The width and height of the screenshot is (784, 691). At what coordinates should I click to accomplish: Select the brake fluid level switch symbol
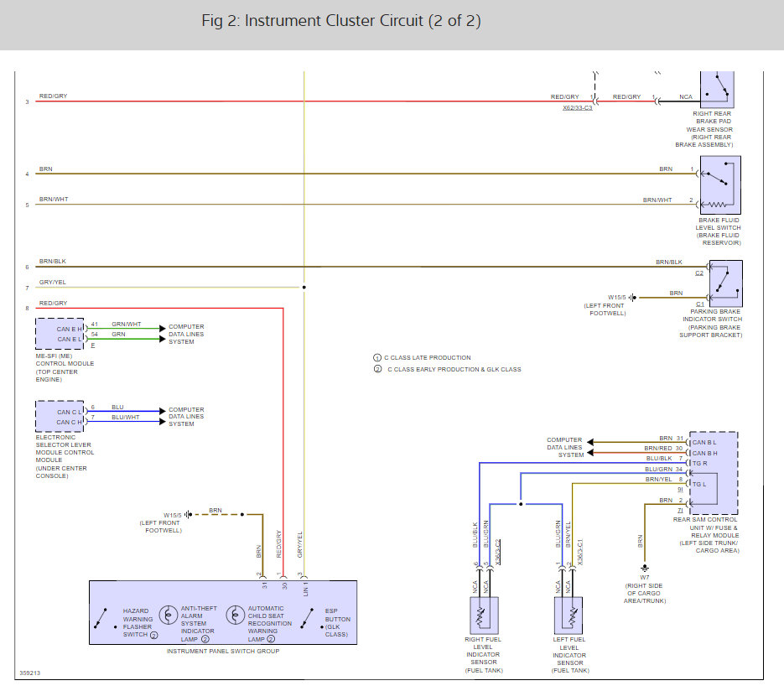coord(720,185)
